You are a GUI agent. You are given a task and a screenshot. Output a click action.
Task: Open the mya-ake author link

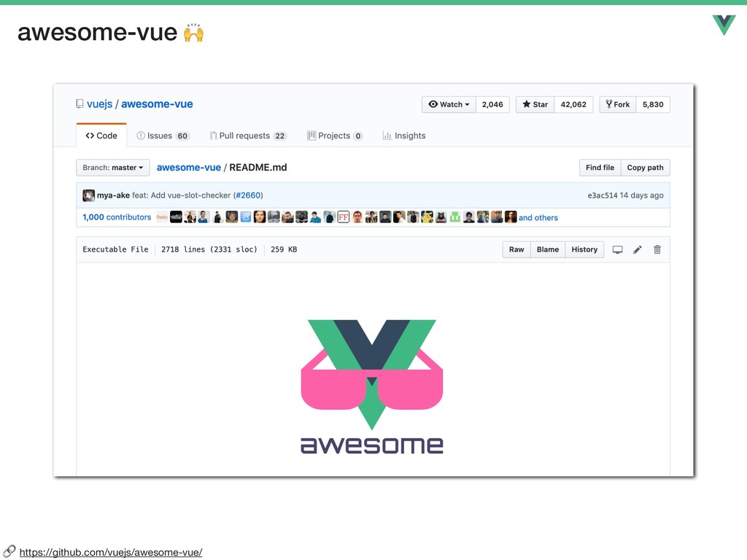click(113, 195)
